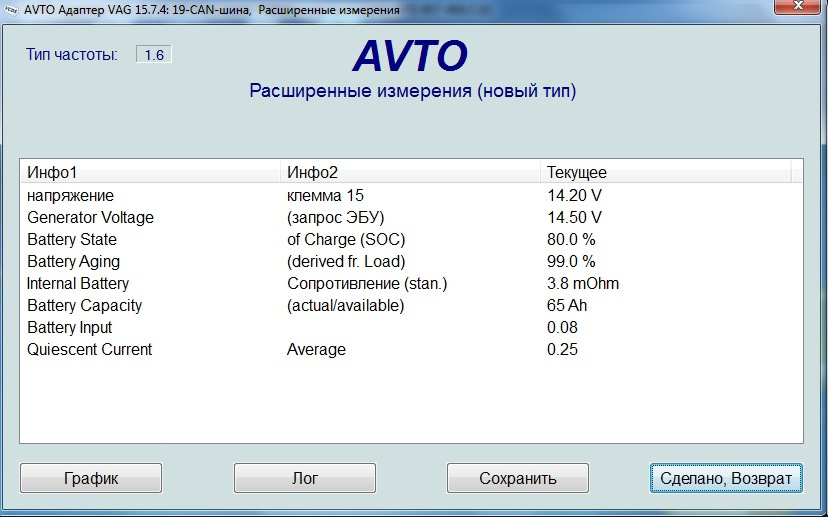Click Сделано, Возврат to go back

coord(726,478)
